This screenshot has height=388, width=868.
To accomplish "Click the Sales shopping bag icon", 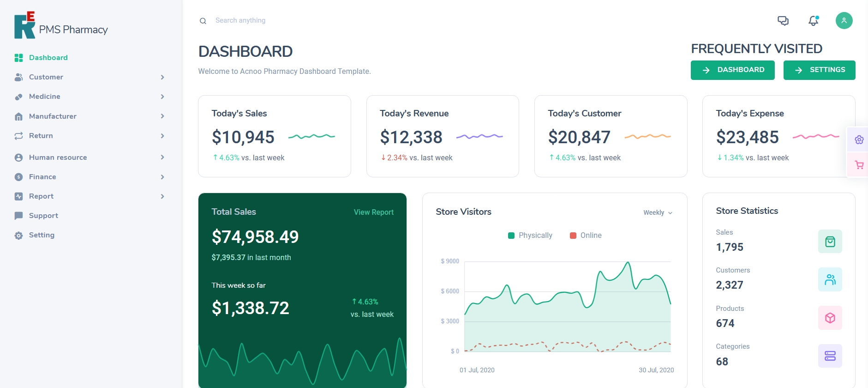I will click(x=830, y=242).
